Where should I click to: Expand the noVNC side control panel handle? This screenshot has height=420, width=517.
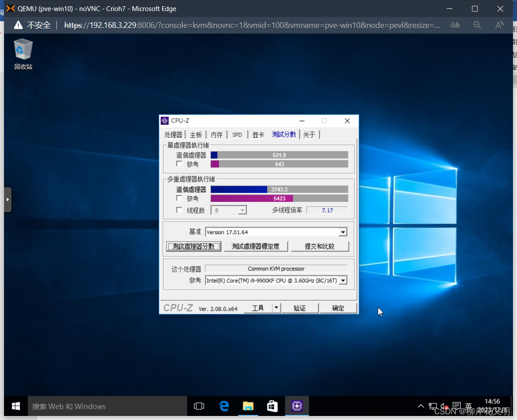(8, 200)
